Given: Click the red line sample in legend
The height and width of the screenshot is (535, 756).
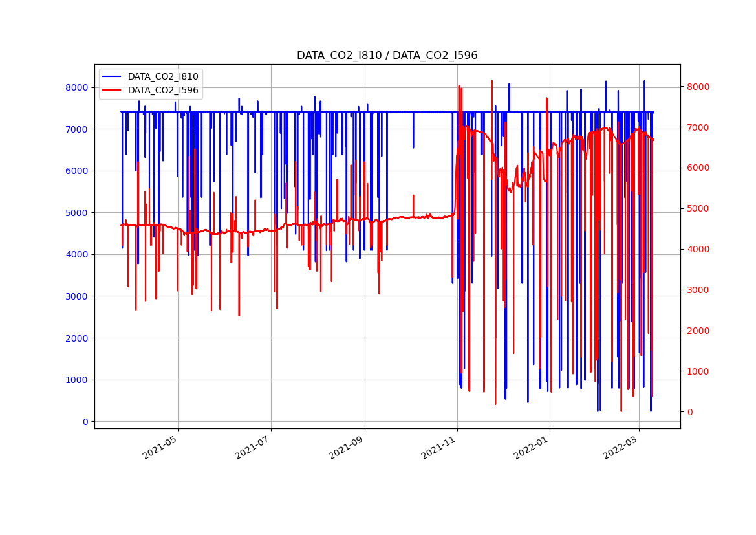Looking at the screenshot, I should [113, 91].
